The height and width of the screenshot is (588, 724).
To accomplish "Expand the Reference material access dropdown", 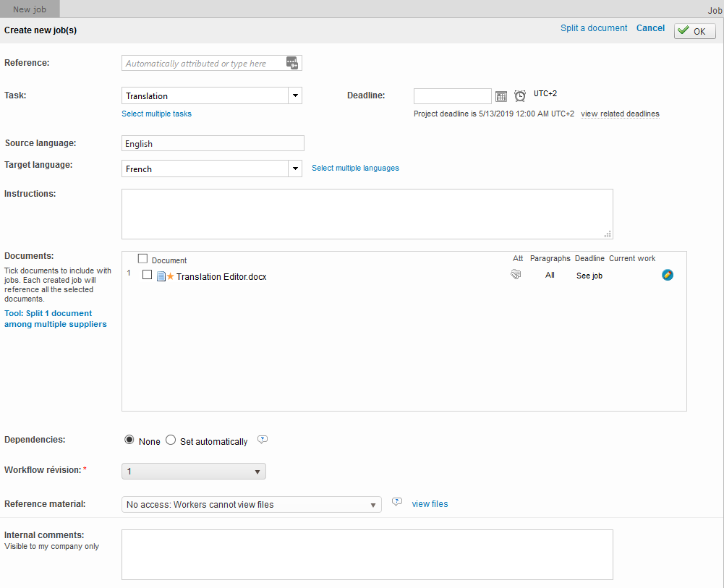I will click(x=252, y=504).
